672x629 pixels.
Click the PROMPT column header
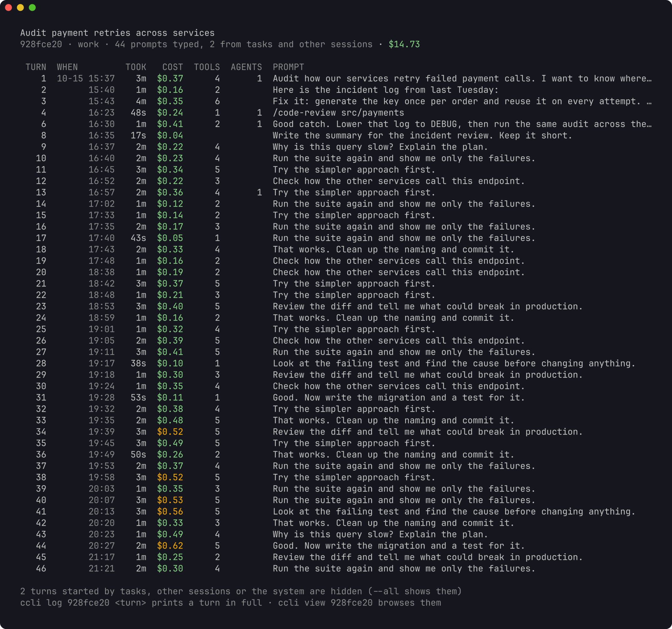coord(288,67)
